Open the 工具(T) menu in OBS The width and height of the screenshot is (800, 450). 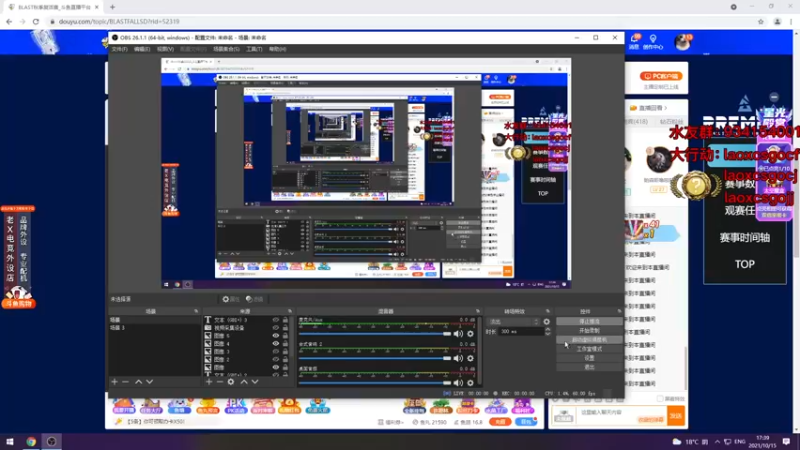(x=254, y=49)
